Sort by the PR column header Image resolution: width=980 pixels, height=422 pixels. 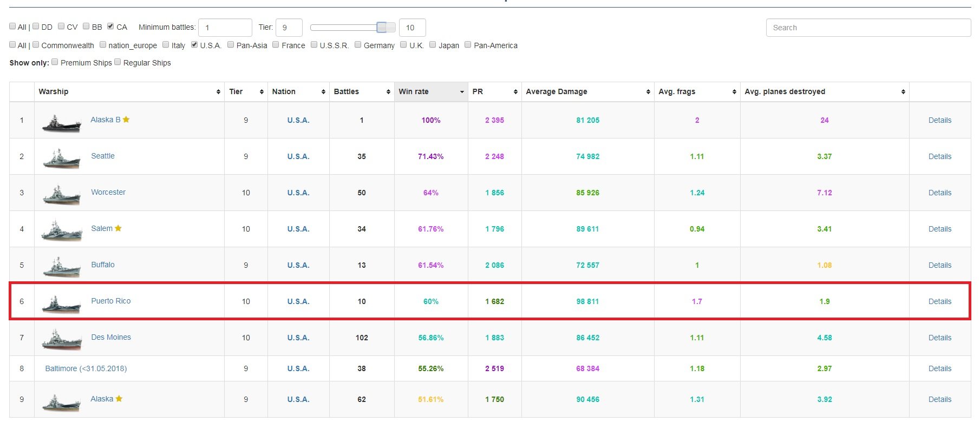[494, 91]
